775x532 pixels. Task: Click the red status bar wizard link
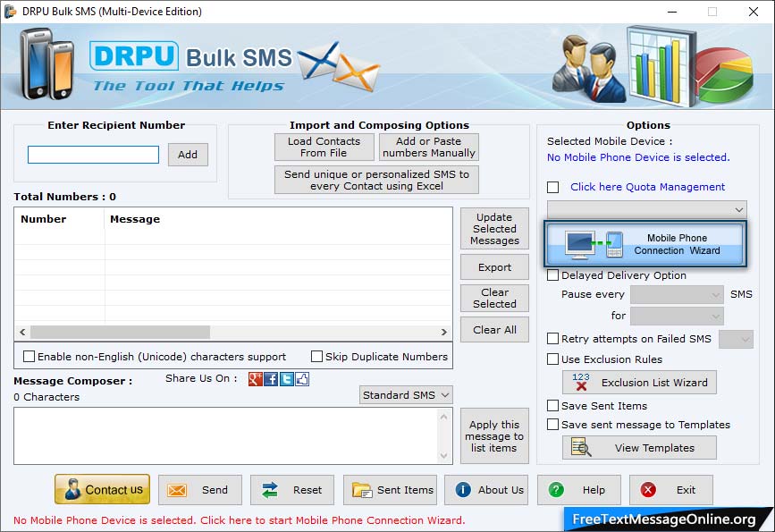pyautogui.click(x=240, y=520)
